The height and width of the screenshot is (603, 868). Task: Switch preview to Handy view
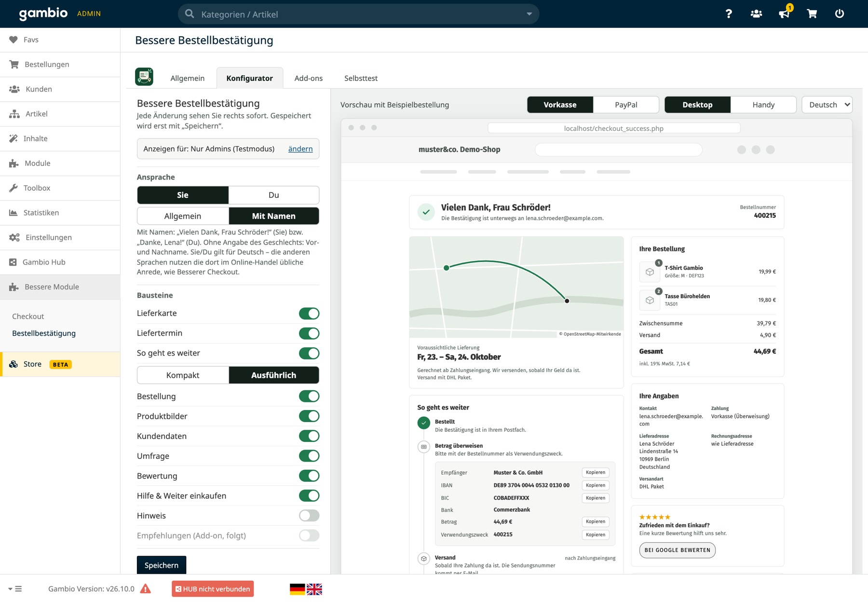(x=763, y=105)
